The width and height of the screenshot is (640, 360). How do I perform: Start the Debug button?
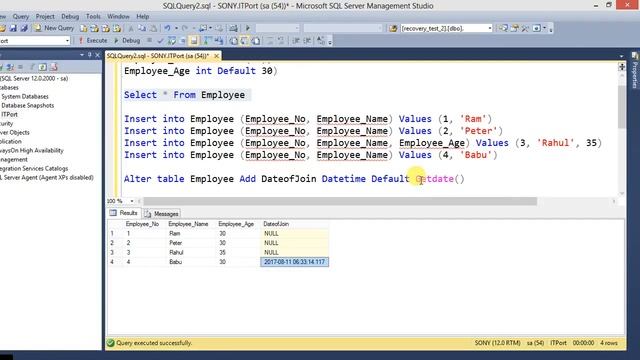[x=127, y=40]
